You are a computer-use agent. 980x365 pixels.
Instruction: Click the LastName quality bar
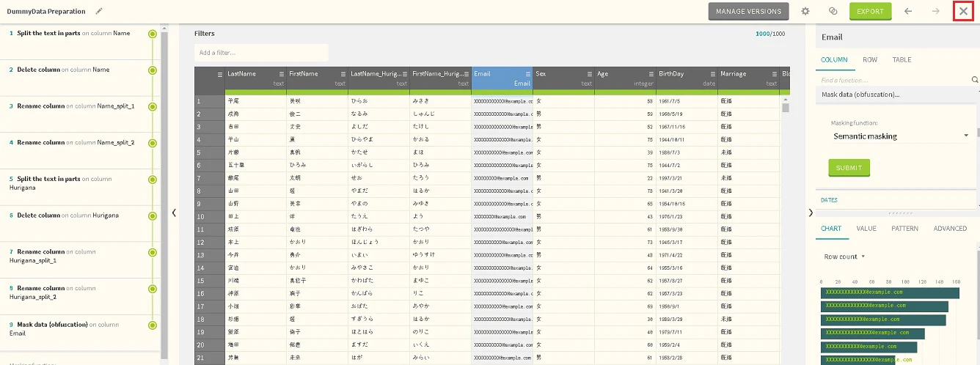click(256, 92)
